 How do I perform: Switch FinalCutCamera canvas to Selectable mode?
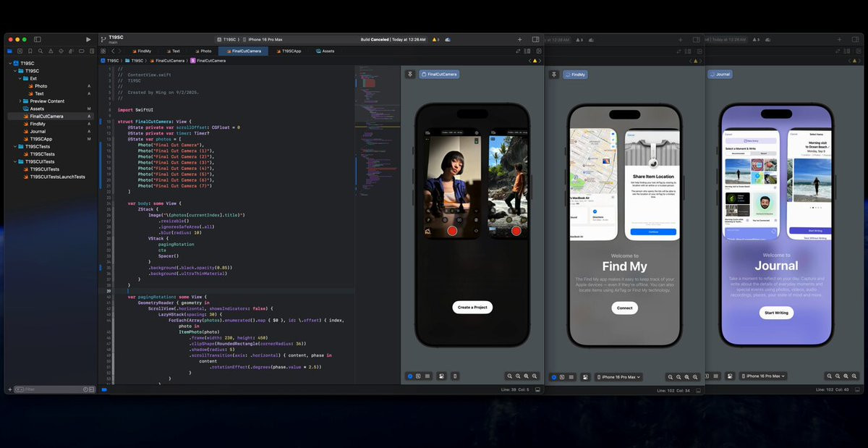418,376
